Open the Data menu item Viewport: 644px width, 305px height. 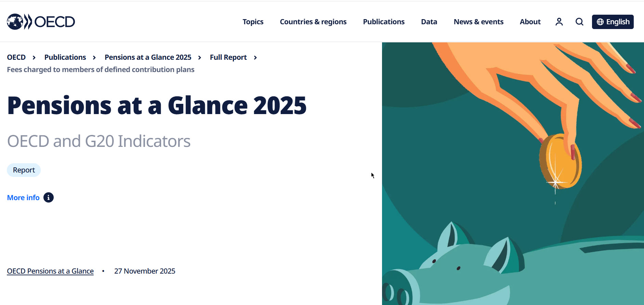tap(429, 22)
